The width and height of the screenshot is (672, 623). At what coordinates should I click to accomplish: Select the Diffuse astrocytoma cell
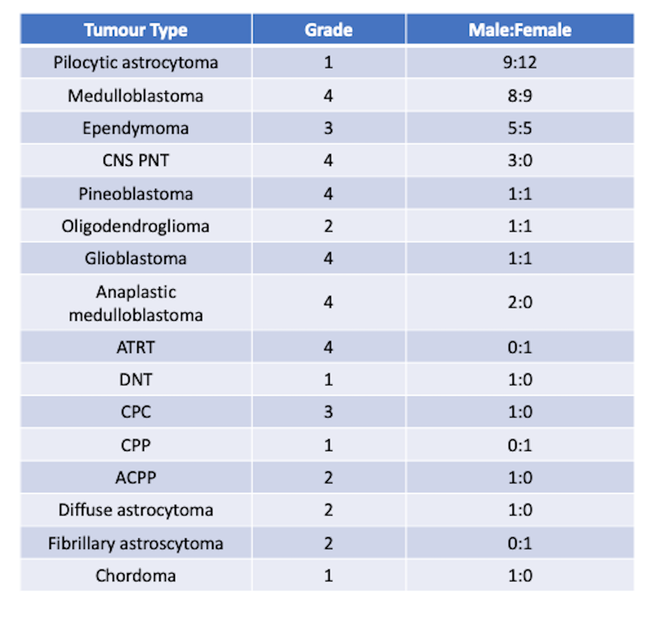[x=136, y=509]
